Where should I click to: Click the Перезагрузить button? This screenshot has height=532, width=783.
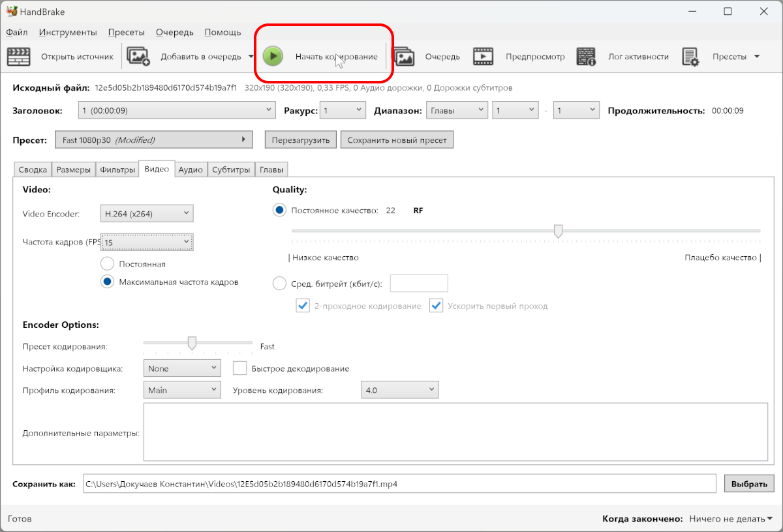click(x=301, y=140)
